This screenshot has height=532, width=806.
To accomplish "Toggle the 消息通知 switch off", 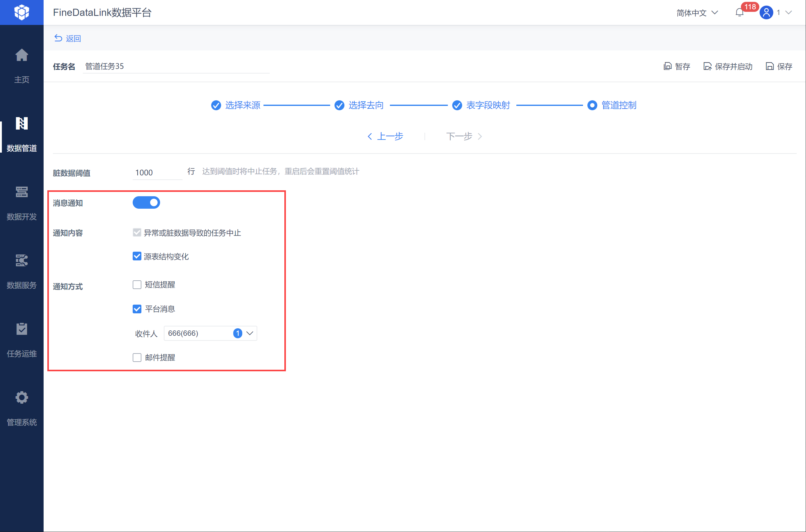I will pyautogui.click(x=146, y=202).
